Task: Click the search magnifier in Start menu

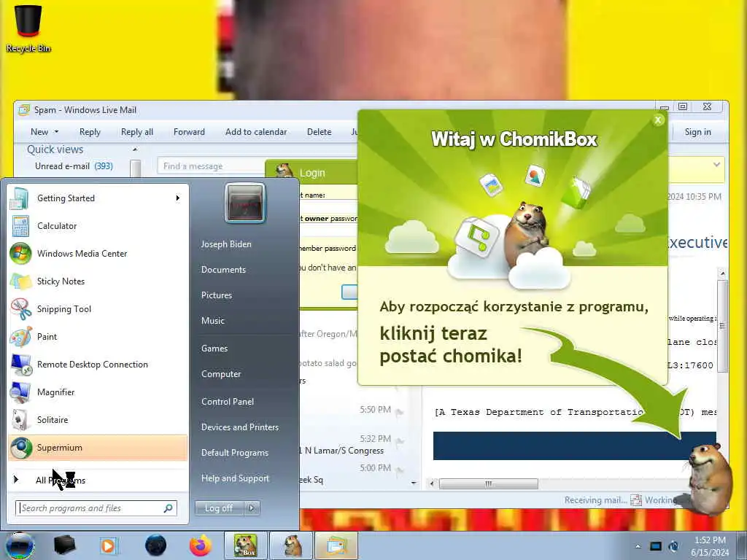Action: [x=169, y=508]
